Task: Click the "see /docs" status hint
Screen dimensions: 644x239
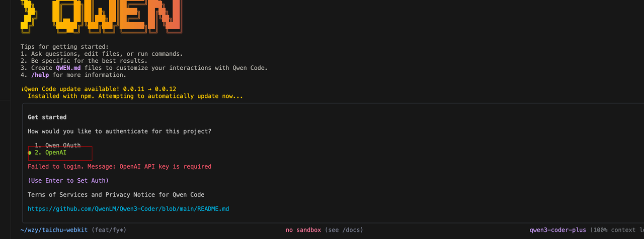Action: coord(344,230)
